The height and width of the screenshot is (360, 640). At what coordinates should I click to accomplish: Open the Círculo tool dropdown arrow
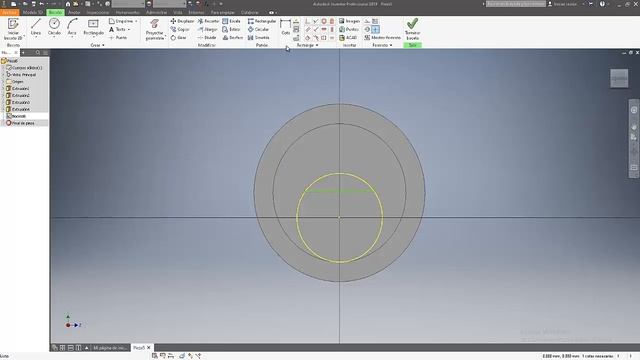click(54, 37)
